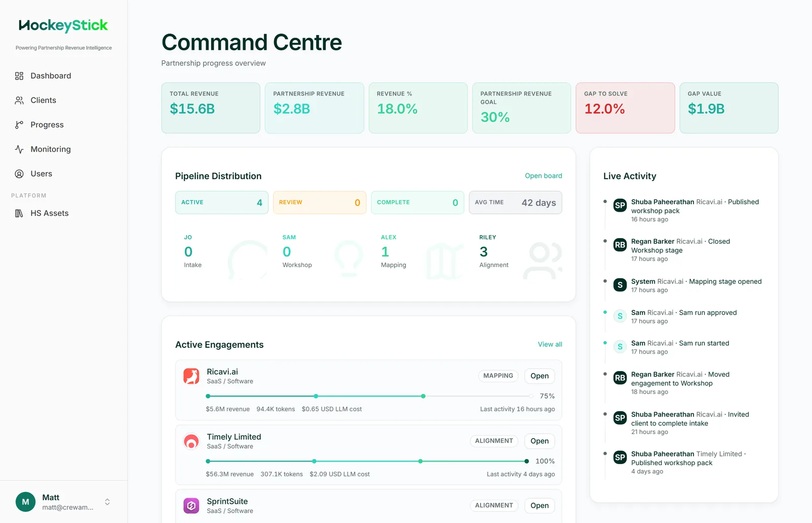Click Sam avatar on Sam run started
The width and height of the screenshot is (812, 523).
[620, 347]
